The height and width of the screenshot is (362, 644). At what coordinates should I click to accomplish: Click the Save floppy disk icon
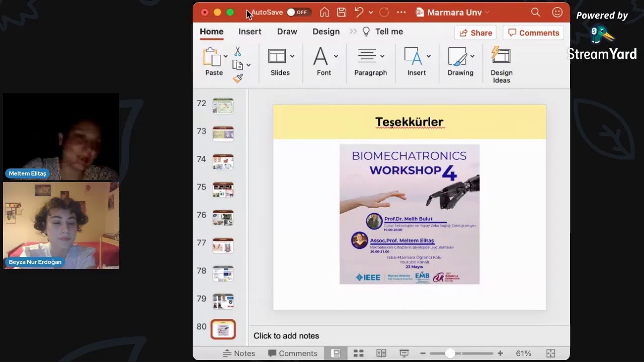342,12
